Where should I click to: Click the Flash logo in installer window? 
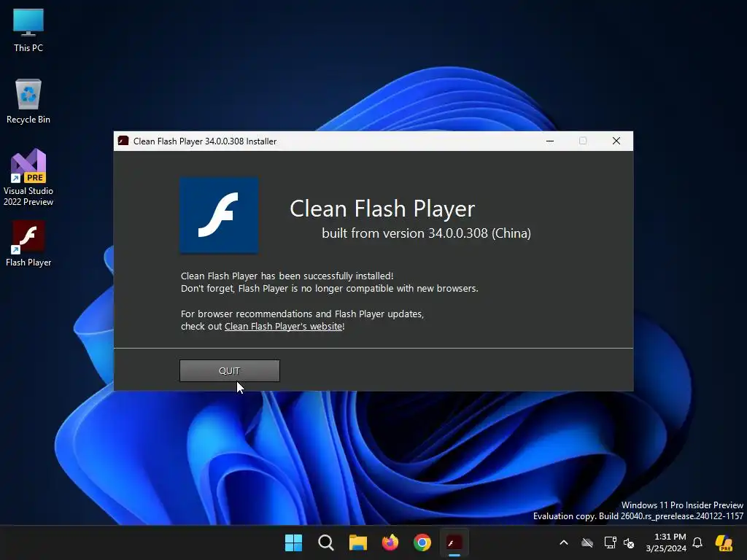pyautogui.click(x=219, y=215)
